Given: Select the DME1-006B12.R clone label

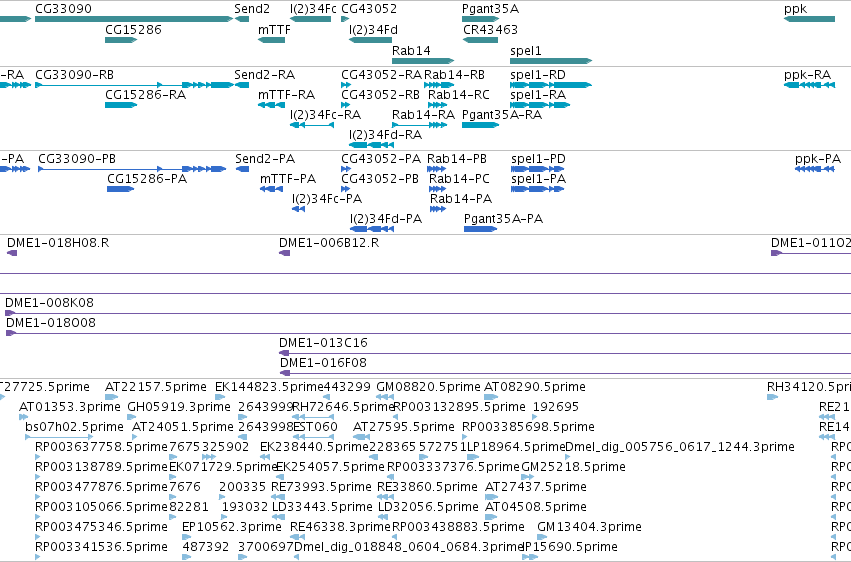Looking at the screenshot, I should (329, 242).
